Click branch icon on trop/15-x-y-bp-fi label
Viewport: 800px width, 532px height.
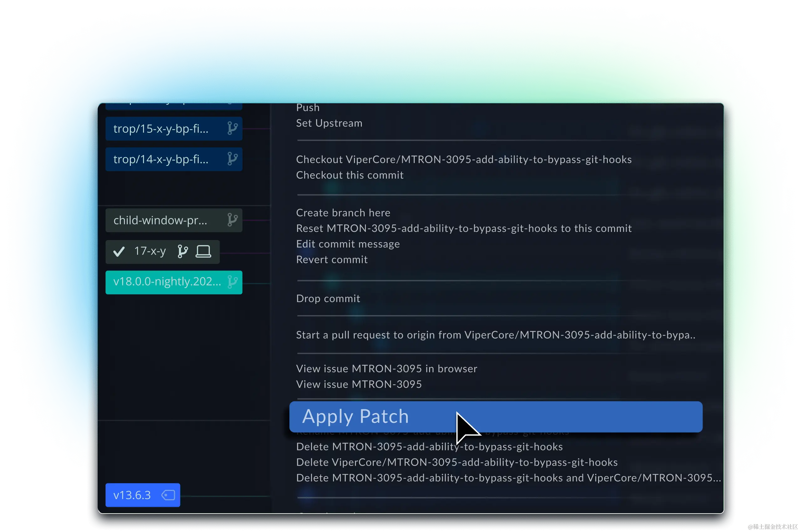pyautogui.click(x=232, y=129)
